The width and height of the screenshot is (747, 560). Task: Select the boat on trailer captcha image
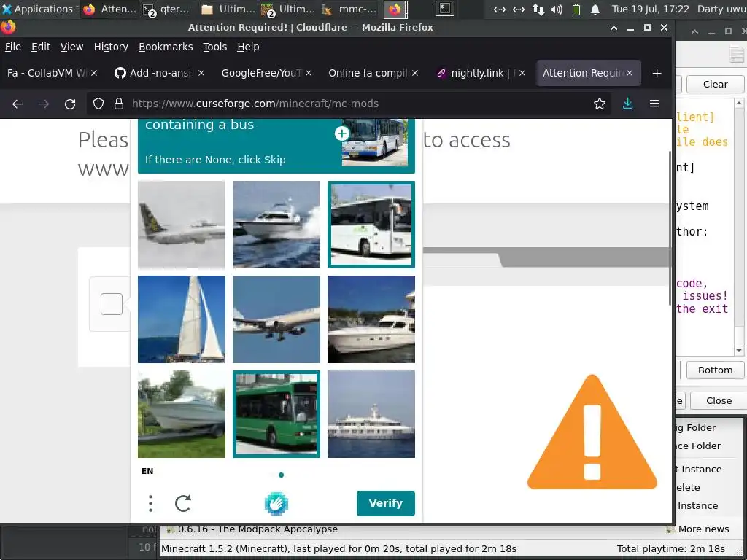182,414
